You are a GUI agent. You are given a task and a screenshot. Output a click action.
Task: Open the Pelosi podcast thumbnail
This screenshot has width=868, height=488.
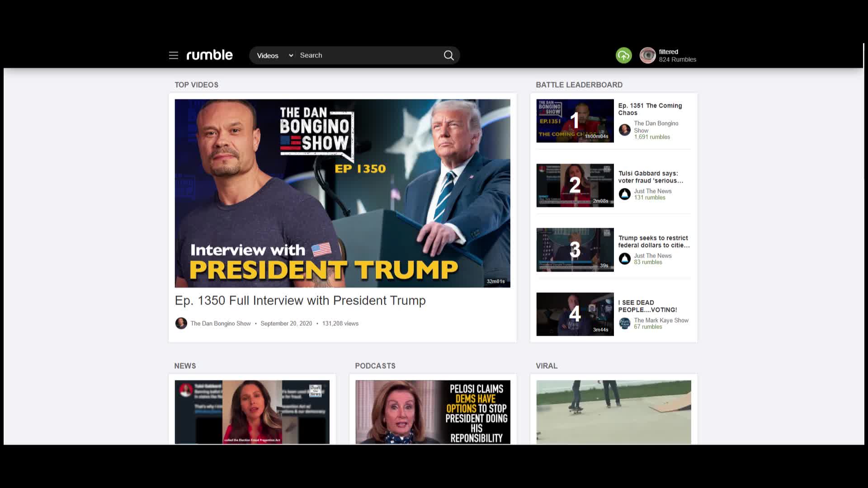pos(433,412)
